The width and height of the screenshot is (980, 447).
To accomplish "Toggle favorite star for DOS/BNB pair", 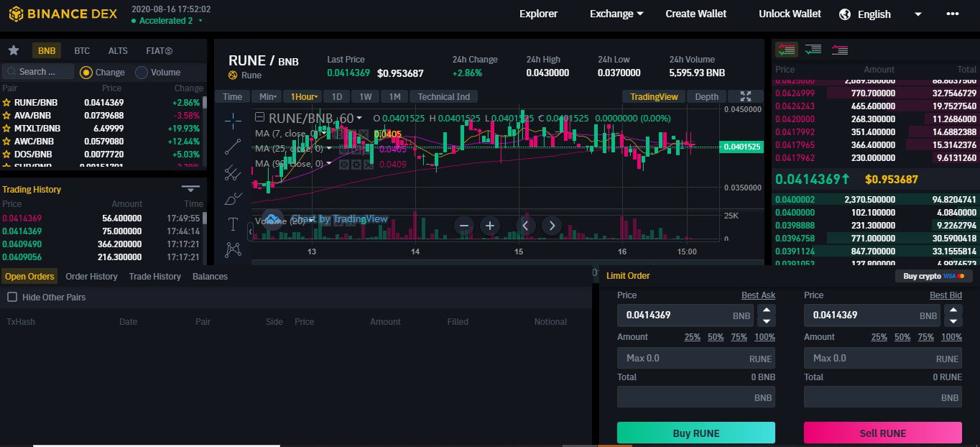I will (6, 155).
